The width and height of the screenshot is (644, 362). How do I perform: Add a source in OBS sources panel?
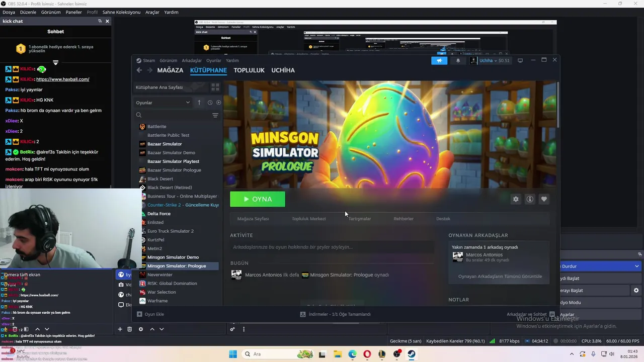[120, 329]
